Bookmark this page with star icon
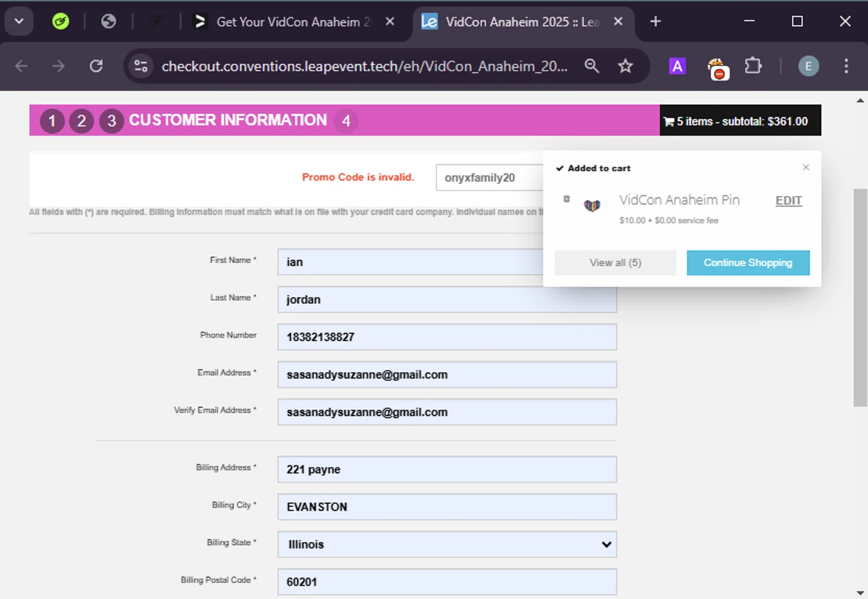The height and width of the screenshot is (599, 868). [x=626, y=66]
